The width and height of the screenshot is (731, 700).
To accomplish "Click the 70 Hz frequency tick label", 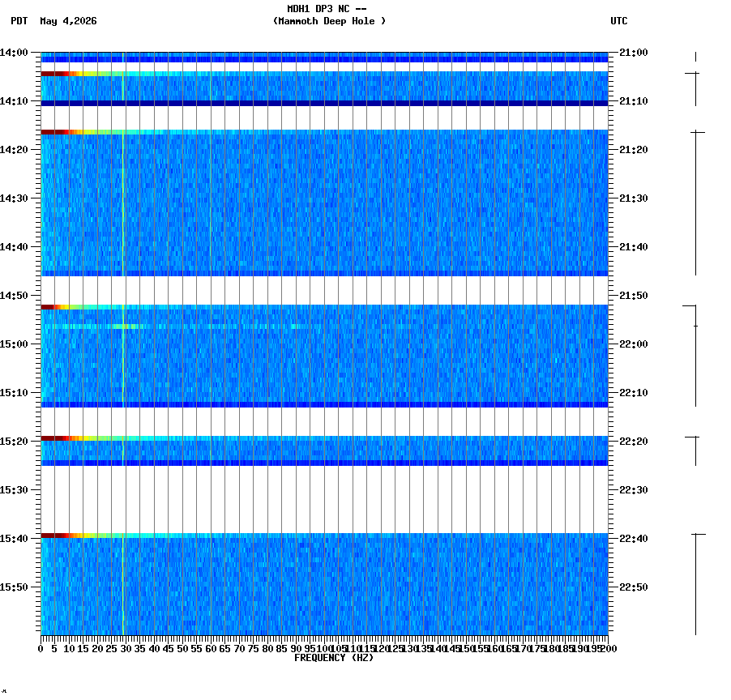I will pyautogui.click(x=239, y=649).
